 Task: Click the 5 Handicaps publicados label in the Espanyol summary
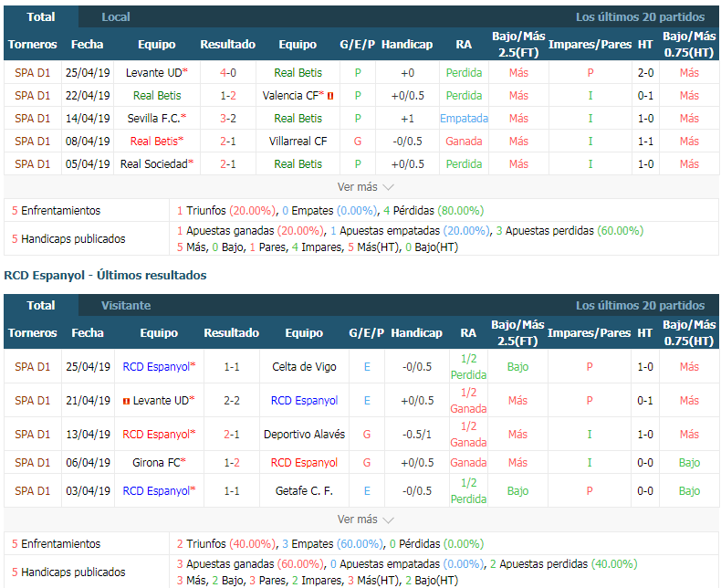[68, 572]
